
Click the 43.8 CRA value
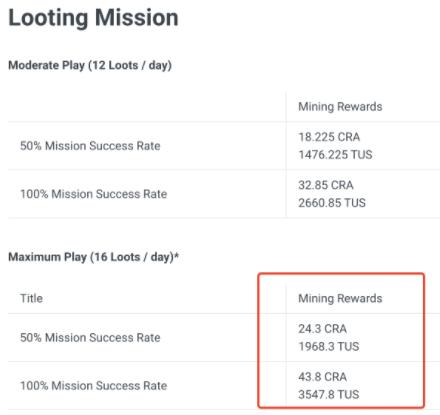point(322,377)
